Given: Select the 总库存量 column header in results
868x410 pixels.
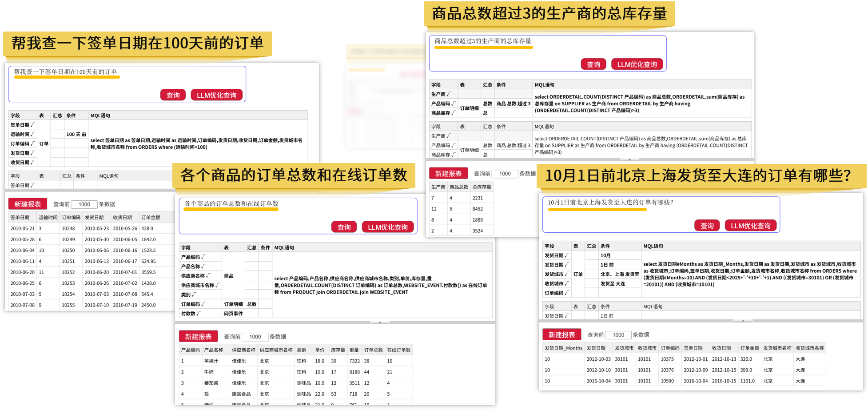Looking at the screenshot, I should click(482, 187).
